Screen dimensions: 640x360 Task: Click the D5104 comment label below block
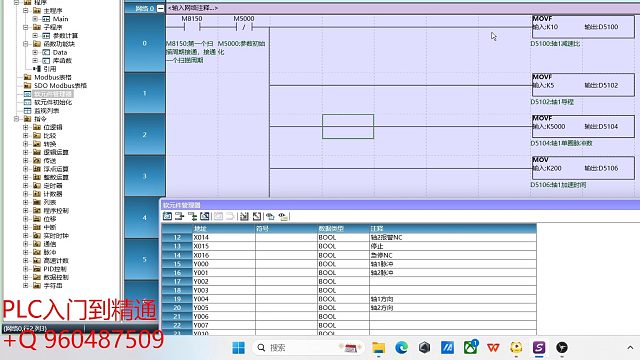[x=561, y=143]
